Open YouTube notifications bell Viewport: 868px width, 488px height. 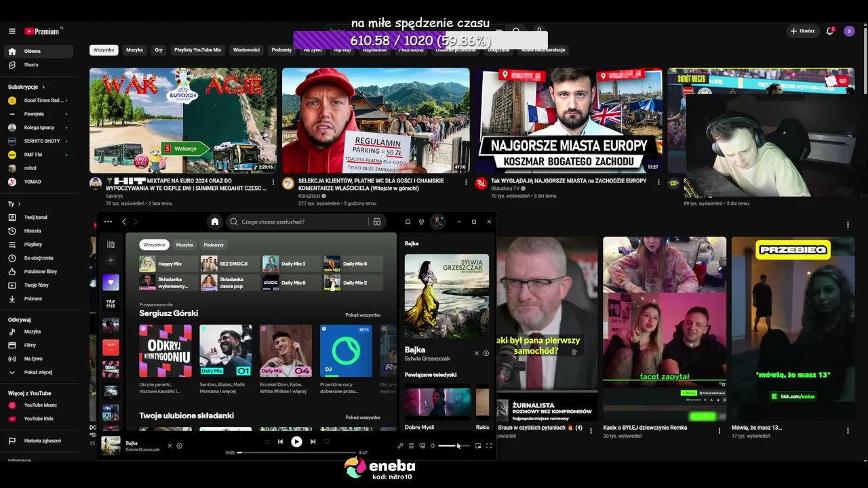click(x=829, y=31)
